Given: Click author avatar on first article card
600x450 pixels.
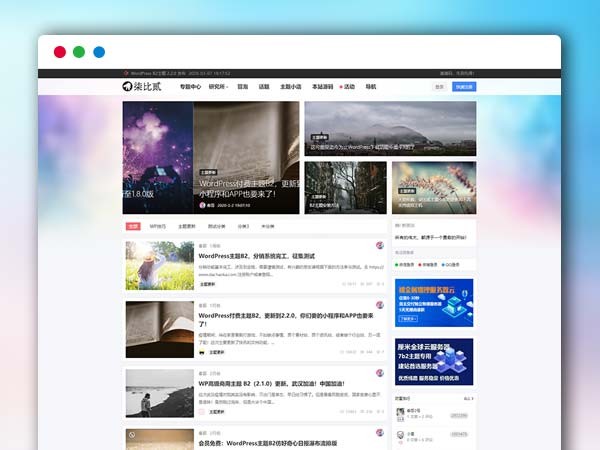Looking at the screenshot, I should click(380, 246).
